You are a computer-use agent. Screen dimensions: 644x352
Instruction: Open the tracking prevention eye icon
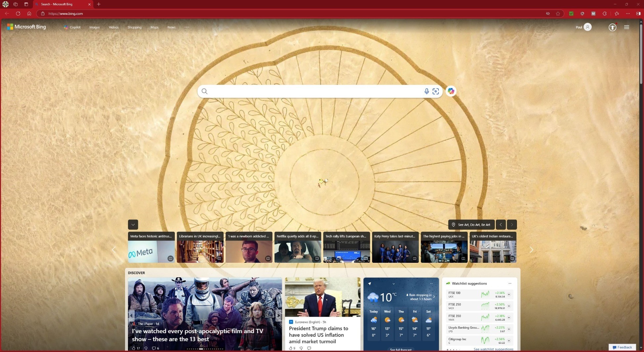point(548,14)
